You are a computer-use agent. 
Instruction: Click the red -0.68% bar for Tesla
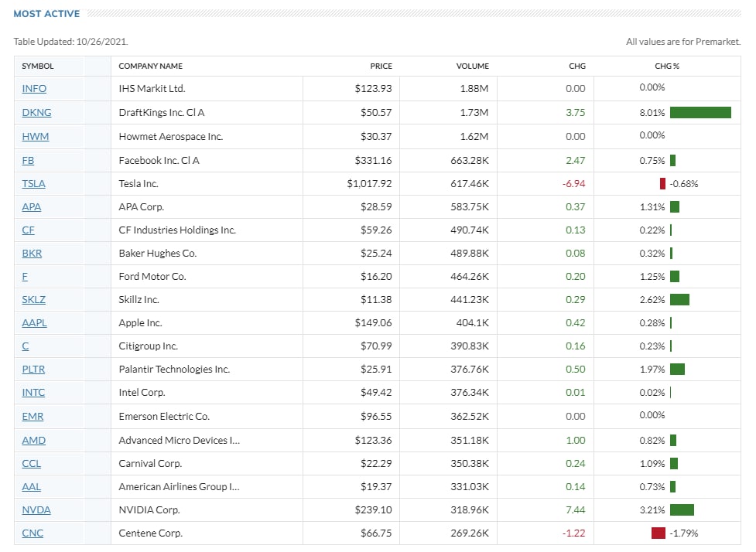662,183
